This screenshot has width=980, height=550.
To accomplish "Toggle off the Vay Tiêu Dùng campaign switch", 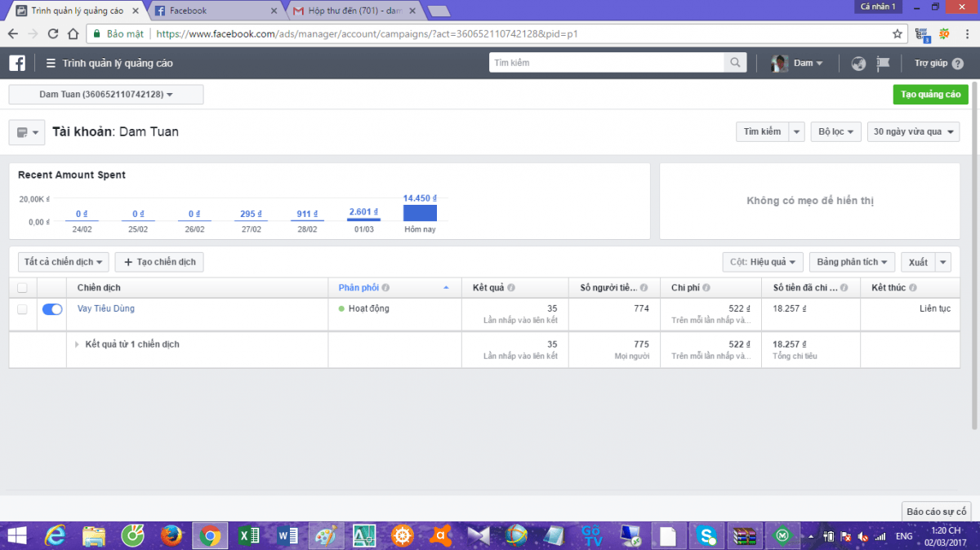I will coord(52,309).
